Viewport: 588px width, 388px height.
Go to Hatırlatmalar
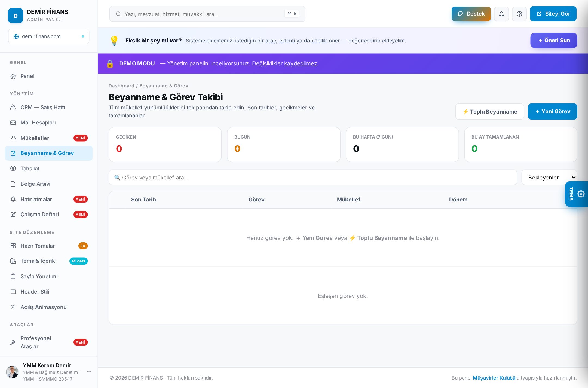(49, 199)
